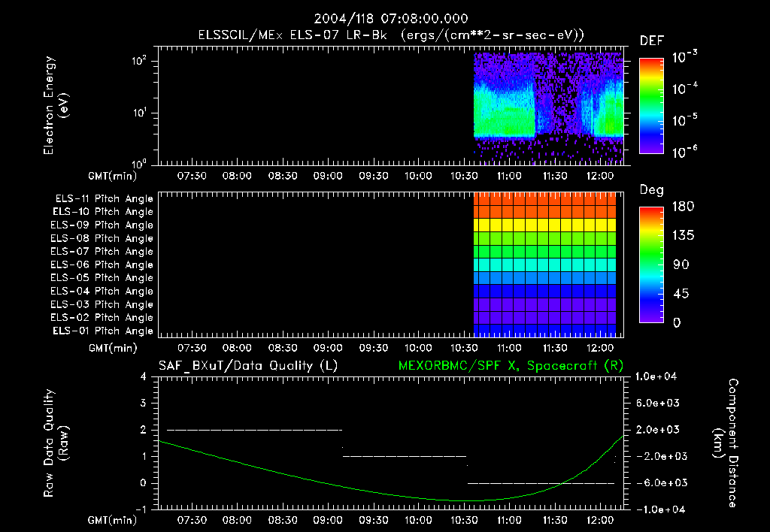Click the DEF rainbow color bar

click(651, 105)
